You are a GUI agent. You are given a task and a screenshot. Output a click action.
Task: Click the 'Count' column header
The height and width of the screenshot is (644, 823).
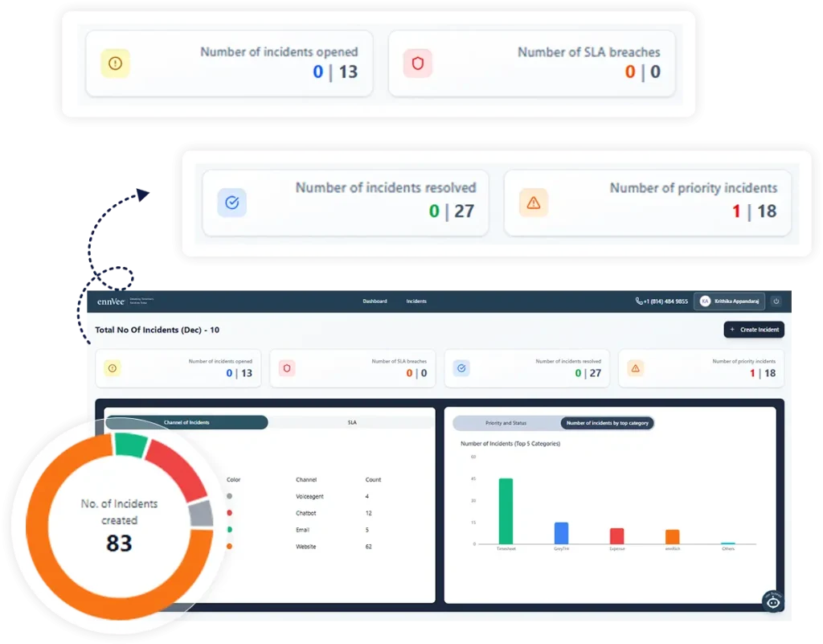(373, 480)
